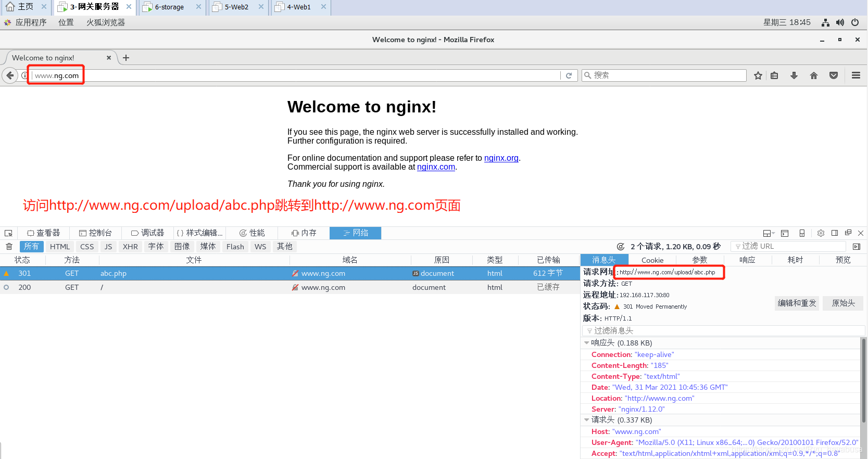This screenshot has height=459, width=868.
Task: Open the Firefox hamburger menu
Action: (856, 75)
